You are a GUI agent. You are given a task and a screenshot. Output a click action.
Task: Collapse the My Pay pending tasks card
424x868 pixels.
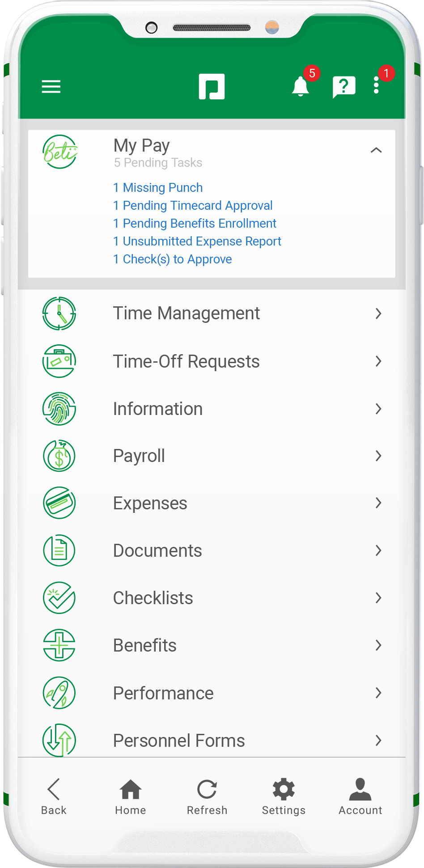coord(376,150)
